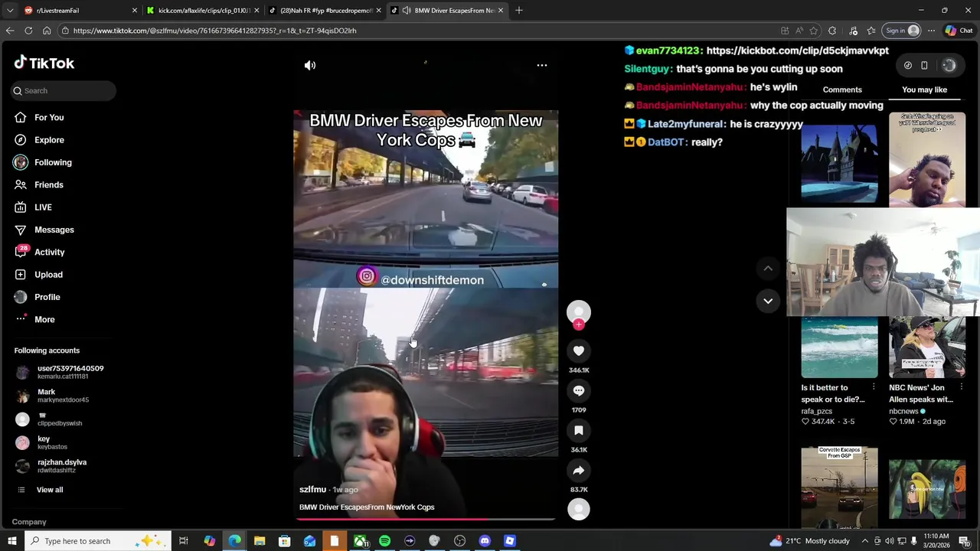The height and width of the screenshot is (551, 980).
Task: Open the Upload page
Action: pyautogui.click(x=48, y=275)
